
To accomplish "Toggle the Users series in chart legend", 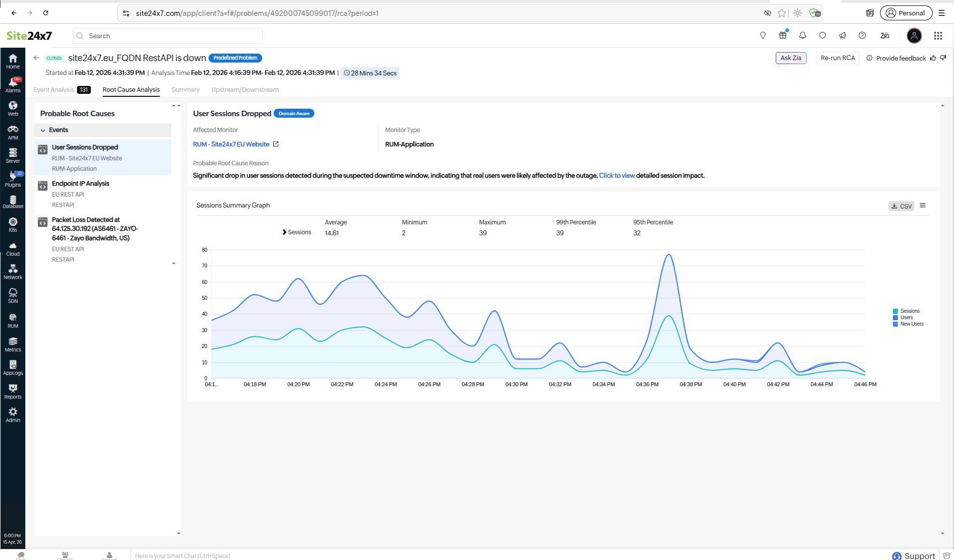I will click(x=903, y=317).
